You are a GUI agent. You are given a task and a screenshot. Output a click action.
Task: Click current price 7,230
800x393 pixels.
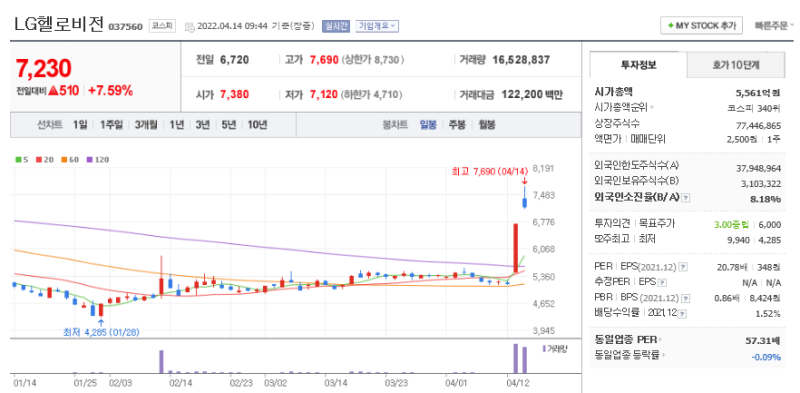43,69
